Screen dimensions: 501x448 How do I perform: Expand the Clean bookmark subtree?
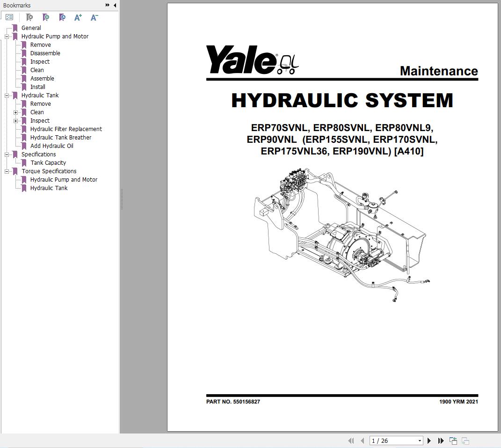click(15, 112)
